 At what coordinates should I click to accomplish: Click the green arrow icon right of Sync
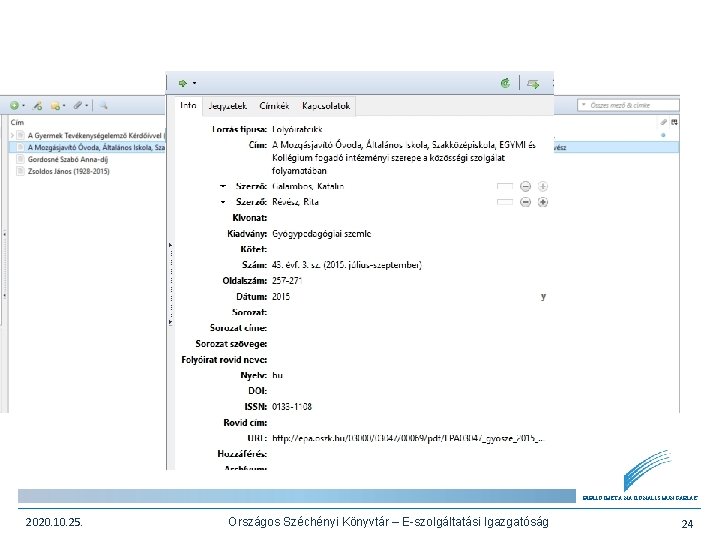pyautogui.click(x=533, y=84)
